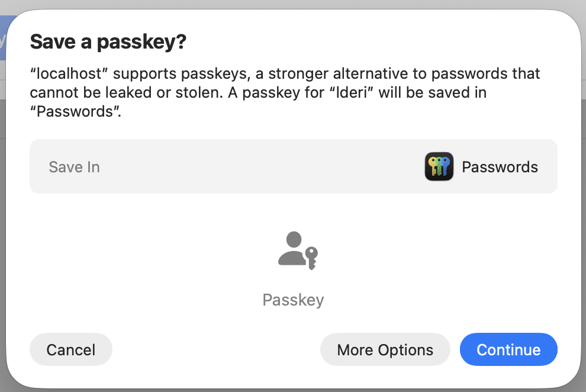The height and width of the screenshot is (392, 586).
Task: Click the small key glyph beside the person
Action: 311,257
